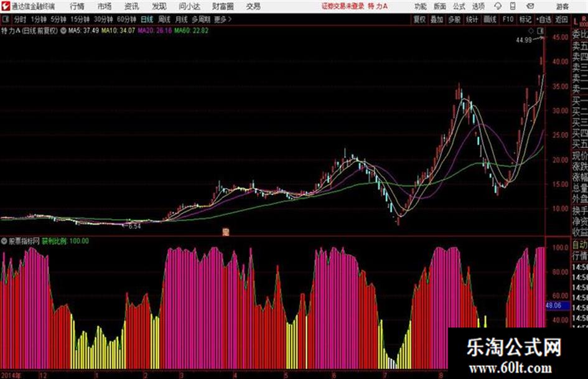Viewport: 588px width, 379px height.
Task: Click the red L icon at right edge
Action: pyautogui.click(x=576, y=21)
